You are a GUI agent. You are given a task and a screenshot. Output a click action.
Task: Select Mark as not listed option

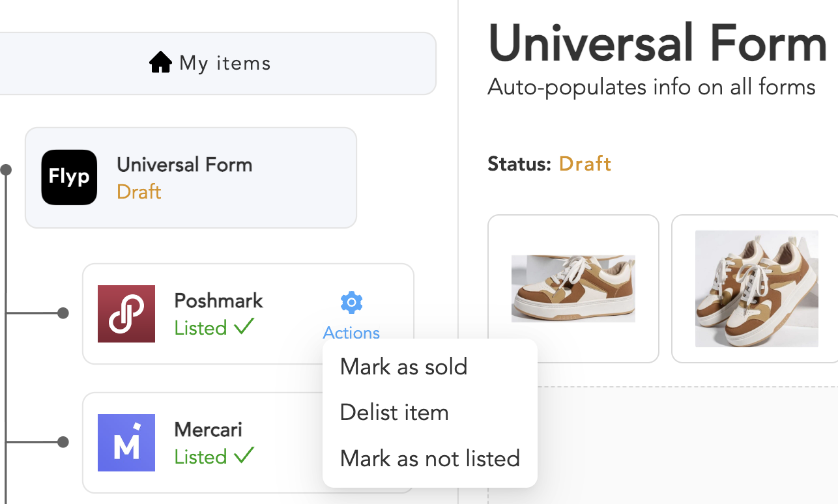coord(429,458)
